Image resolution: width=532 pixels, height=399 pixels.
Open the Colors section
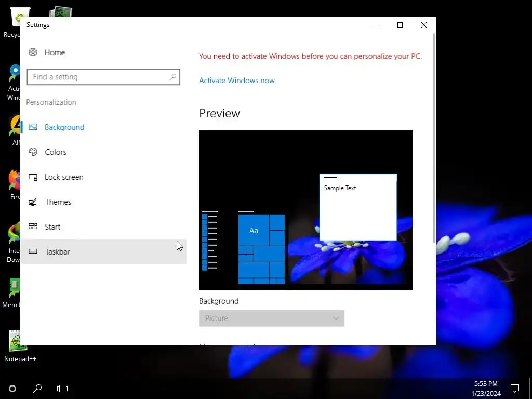pyautogui.click(x=103, y=152)
